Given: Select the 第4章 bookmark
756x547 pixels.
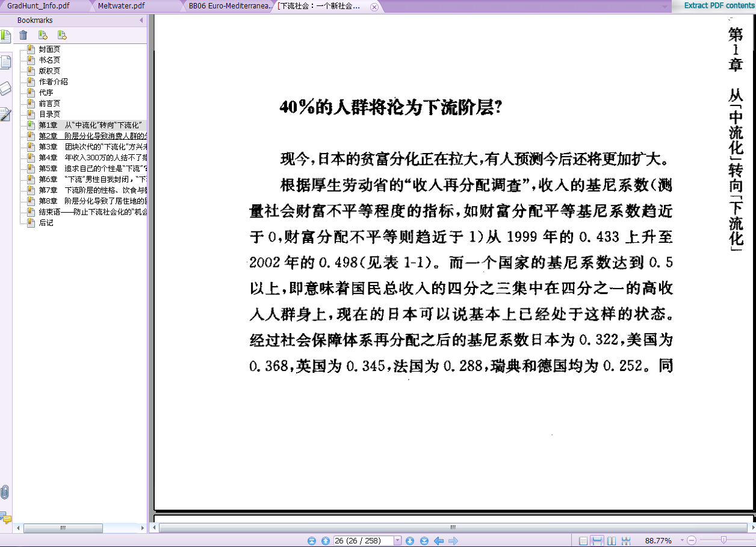Looking at the screenshot, I should click(x=93, y=158).
